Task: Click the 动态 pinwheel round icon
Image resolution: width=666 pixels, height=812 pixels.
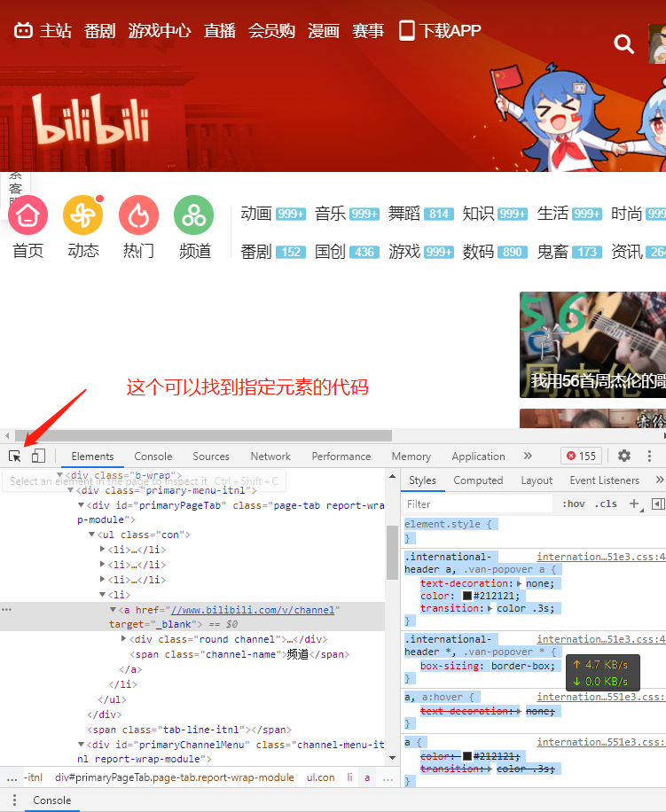Action: pos(82,215)
